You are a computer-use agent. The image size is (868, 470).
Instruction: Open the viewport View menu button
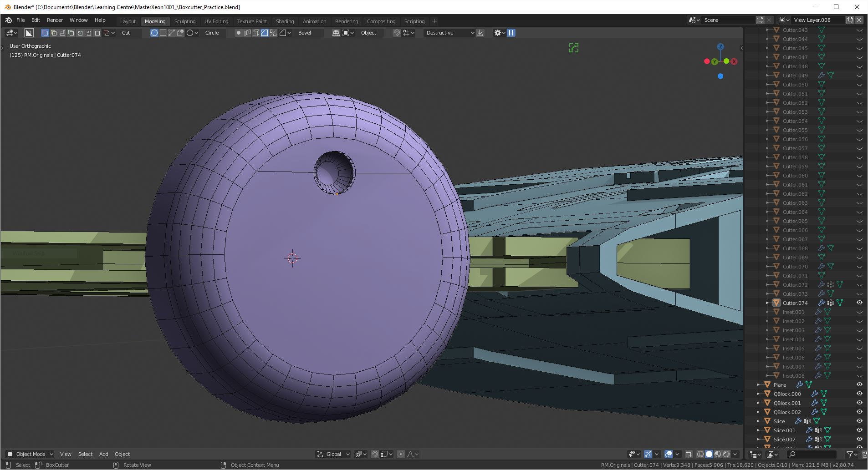pyautogui.click(x=66, y=454)
